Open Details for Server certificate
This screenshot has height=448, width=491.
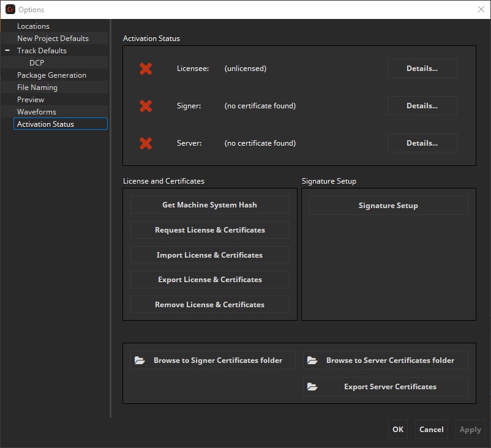coord(422,143)
